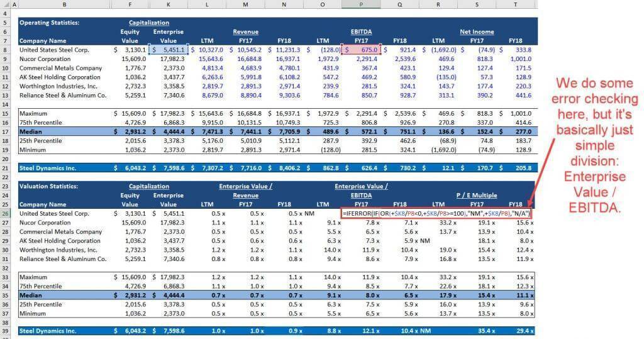Viewport: 644px width, 339px height.
Task: Select median LTM revenue cell 7,471.3
Action: [207, 131]
